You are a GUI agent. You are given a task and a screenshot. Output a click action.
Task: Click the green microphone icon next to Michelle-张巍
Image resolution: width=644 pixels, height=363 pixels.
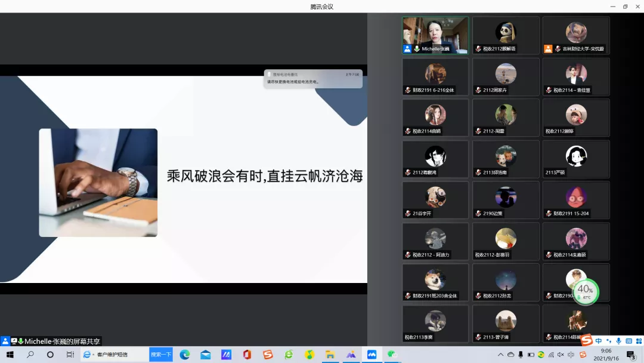[x=417, y=49]
